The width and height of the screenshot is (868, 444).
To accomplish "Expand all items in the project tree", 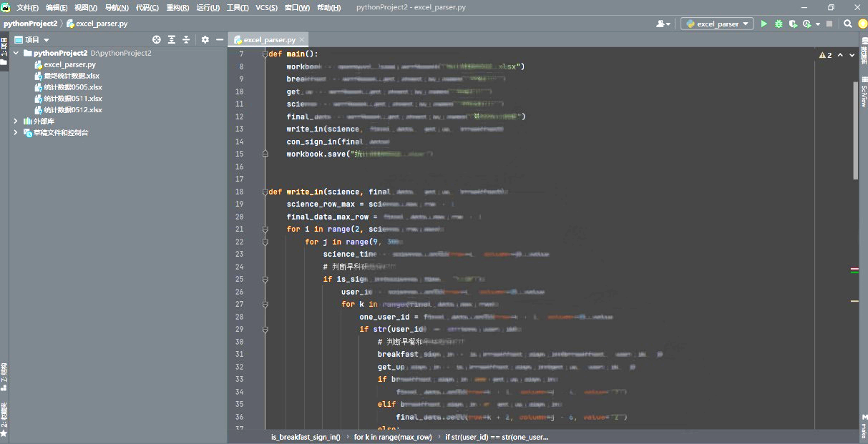I will point(172,40).
